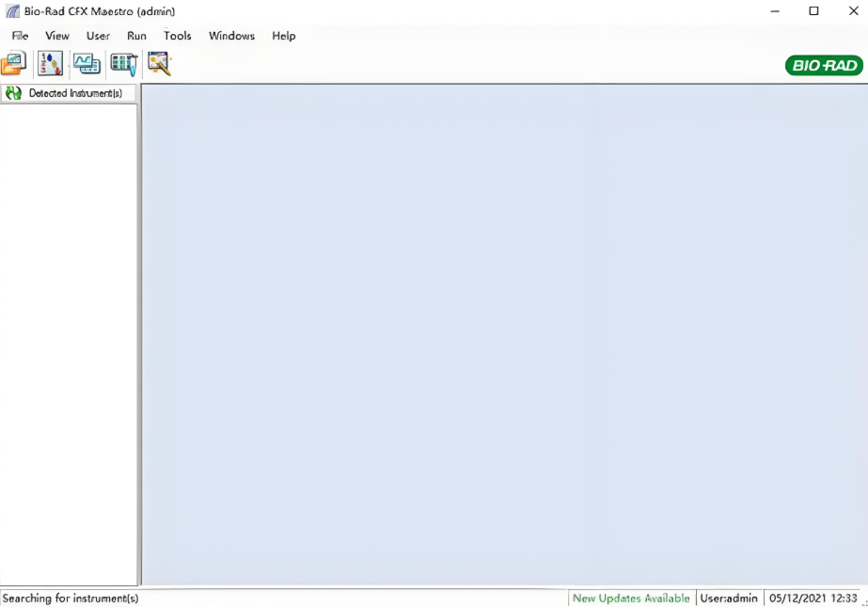Close the CFX Maestro window

854,11
